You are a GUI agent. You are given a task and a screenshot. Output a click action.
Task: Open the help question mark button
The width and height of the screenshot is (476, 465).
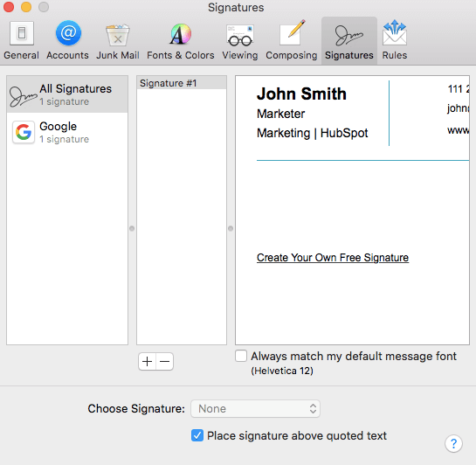[x=453, y=444]
